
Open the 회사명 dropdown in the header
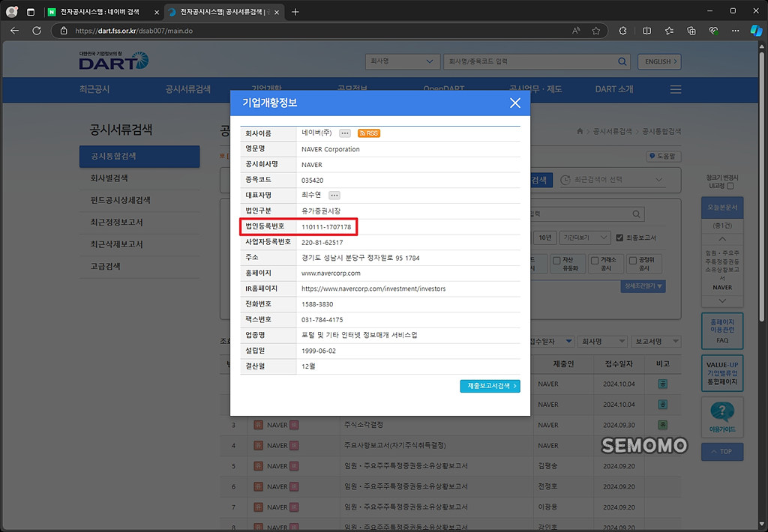402,61
